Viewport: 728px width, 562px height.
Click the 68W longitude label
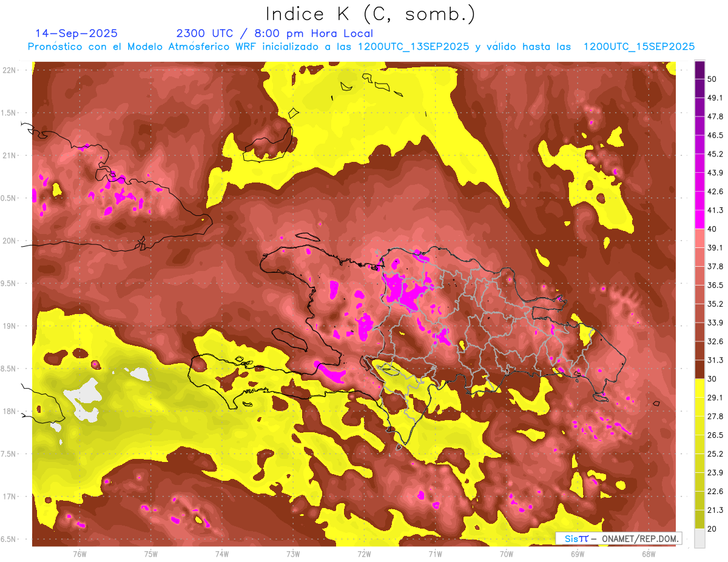point(648,554)
